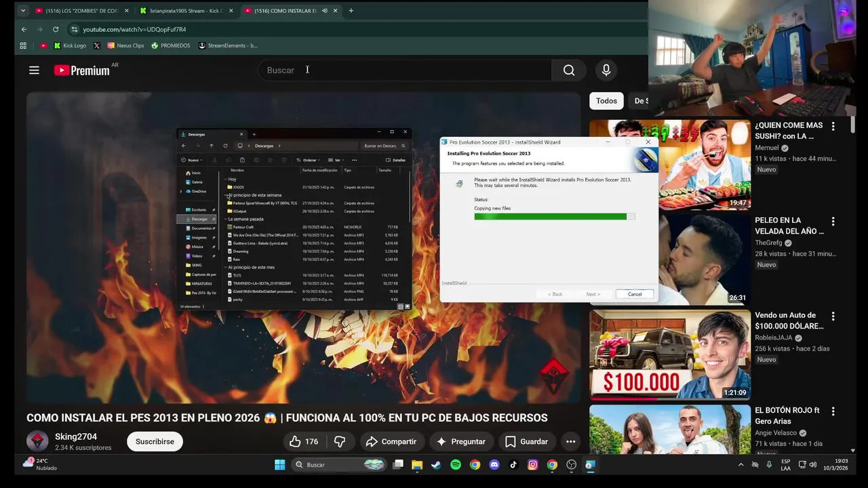Open volume control in system tray
The width and height of the screenshot is (868, 488).
coord(813,464)
